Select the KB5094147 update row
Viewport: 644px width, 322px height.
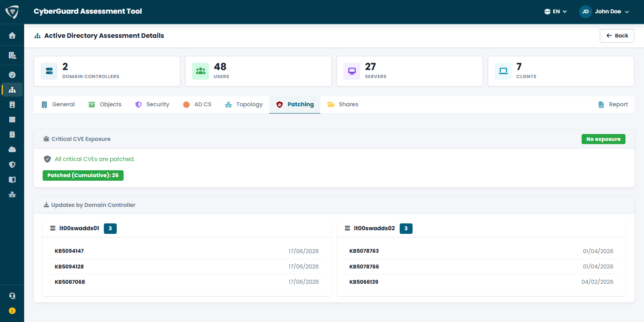pyautogui.click(x=187, y=251)
